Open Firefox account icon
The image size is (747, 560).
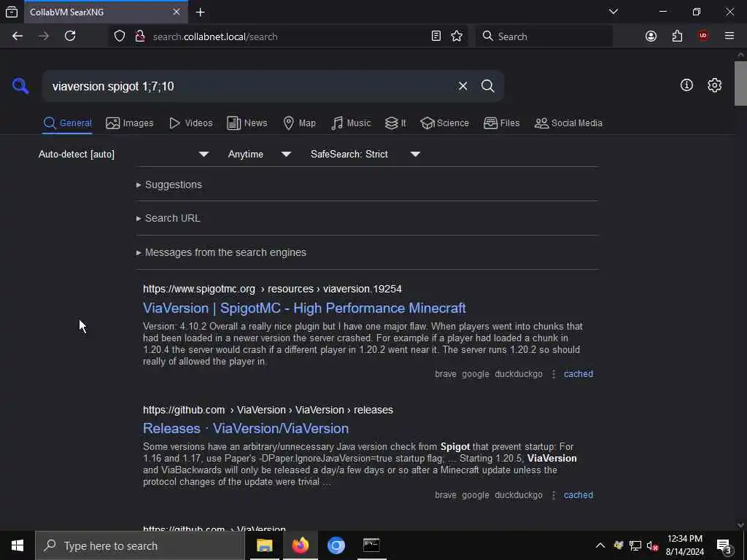coord(651,36)
